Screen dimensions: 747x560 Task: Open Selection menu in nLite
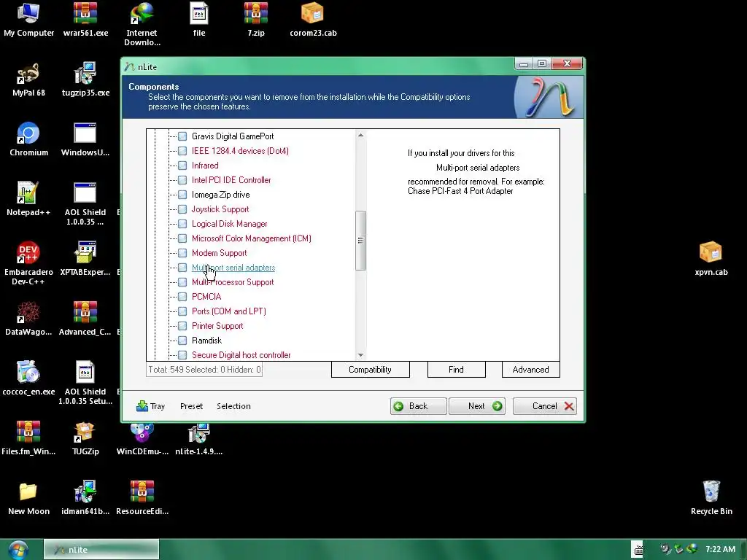(x=233, y=406)
